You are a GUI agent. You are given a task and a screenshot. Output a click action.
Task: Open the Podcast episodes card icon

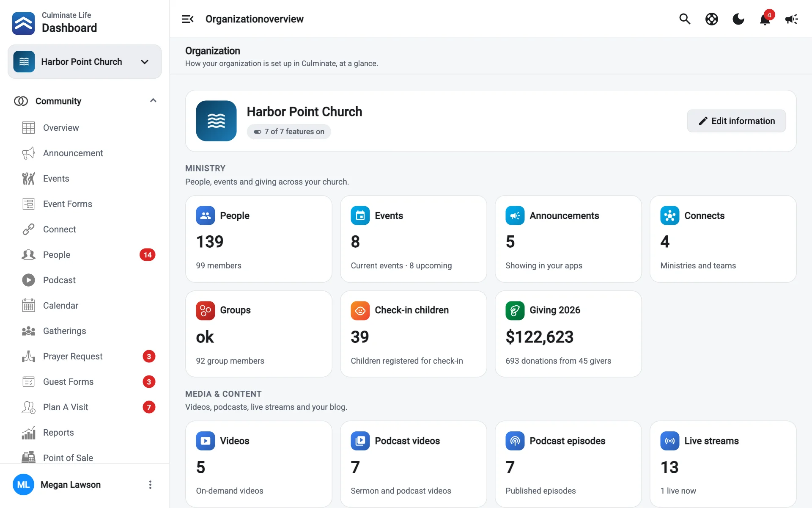tap(515, 441)
